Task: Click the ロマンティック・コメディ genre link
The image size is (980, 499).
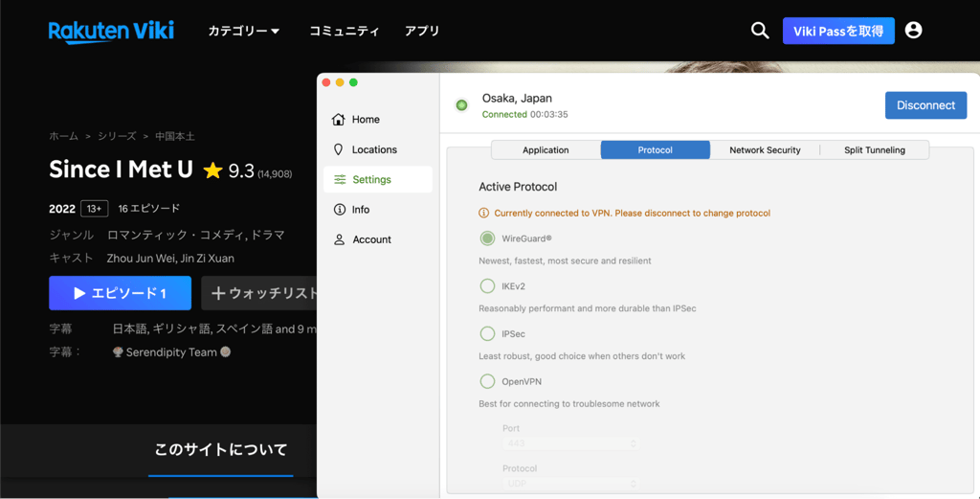Action: (177, 235)
